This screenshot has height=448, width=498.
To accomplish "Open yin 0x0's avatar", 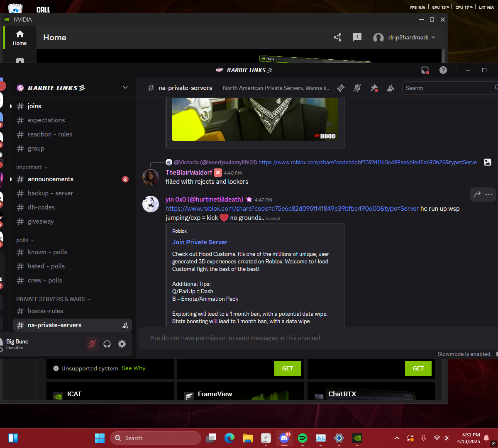I will [151, 204].
